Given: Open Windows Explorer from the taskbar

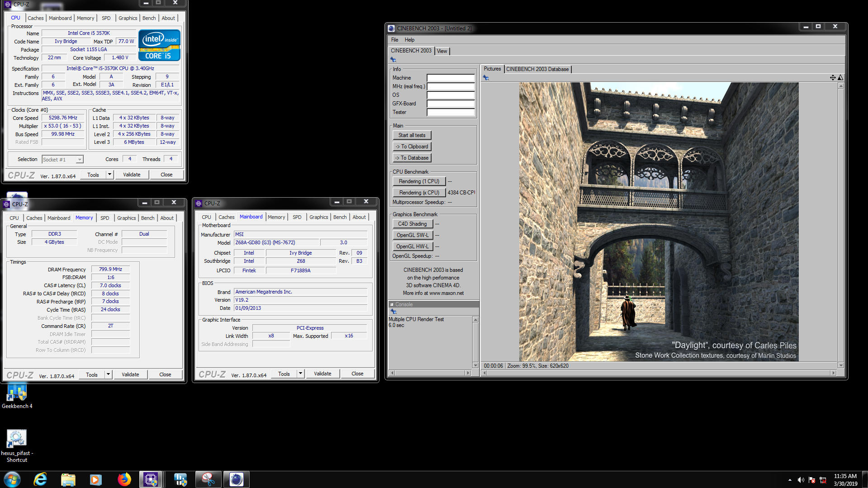Looking at the screenshot, I should pyautogui.click(x=68, y=479).
